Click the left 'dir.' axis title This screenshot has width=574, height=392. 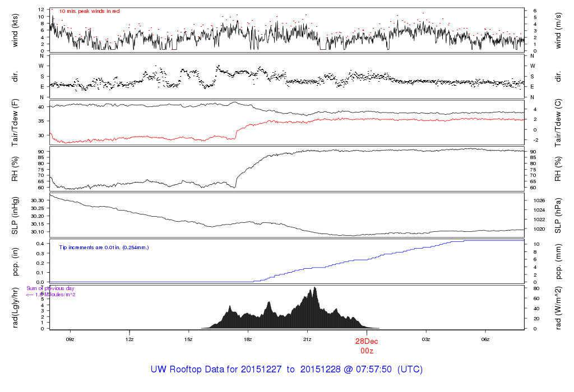tap(15, 77)
